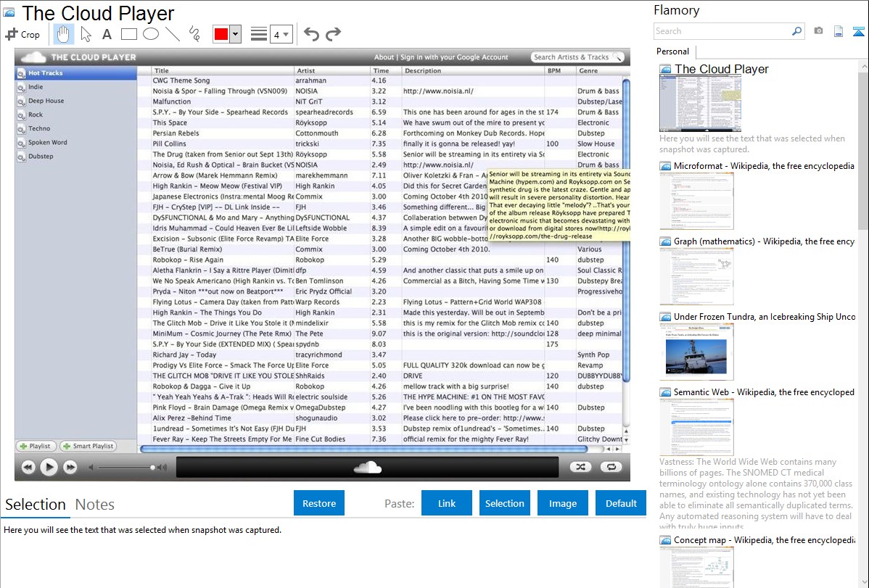Switch to the Selection tab
Image resolution: width=869 pixels, height=588 pixels.
36,505
